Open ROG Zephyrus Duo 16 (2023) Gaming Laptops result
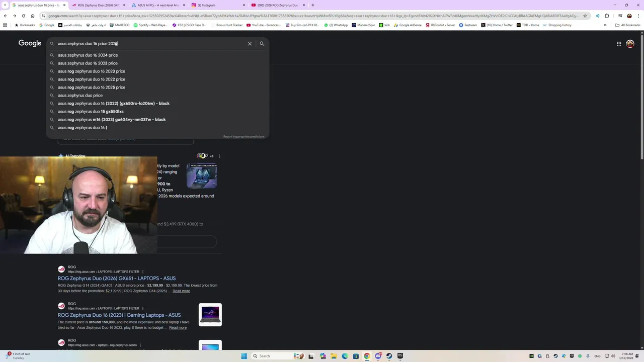The height and width of the screenshot is (362, 644). tap(119, 315)
